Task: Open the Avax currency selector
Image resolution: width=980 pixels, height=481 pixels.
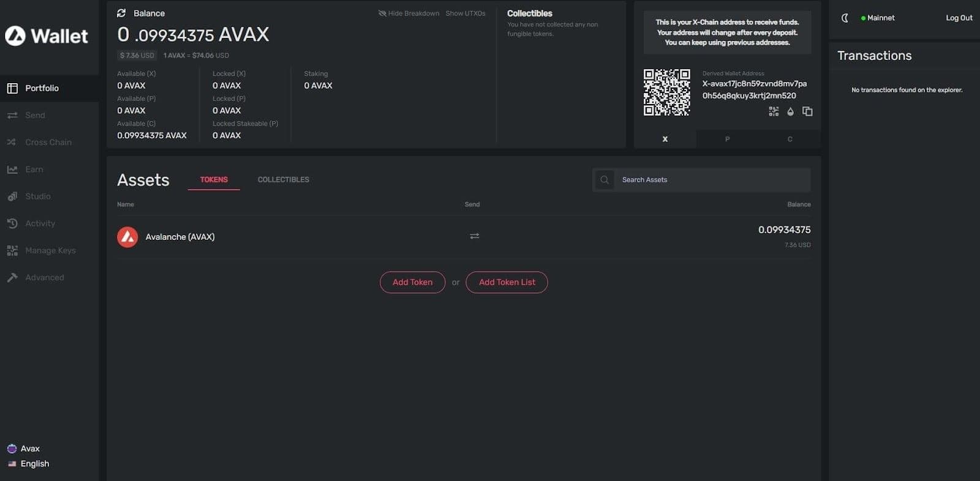Action: click(23, 449)
